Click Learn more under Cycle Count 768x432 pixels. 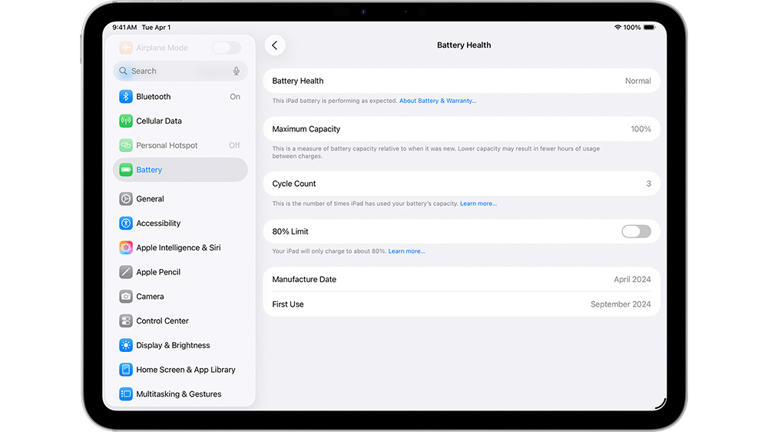click(478, 203)
